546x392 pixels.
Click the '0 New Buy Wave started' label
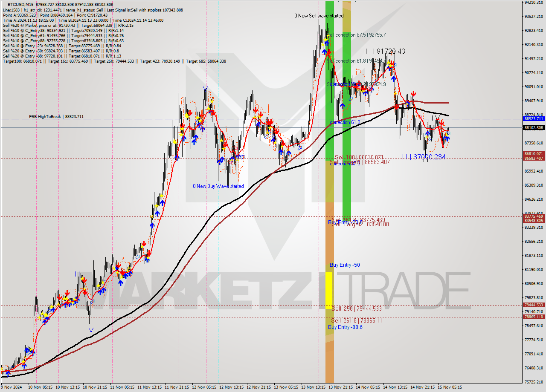218,186
